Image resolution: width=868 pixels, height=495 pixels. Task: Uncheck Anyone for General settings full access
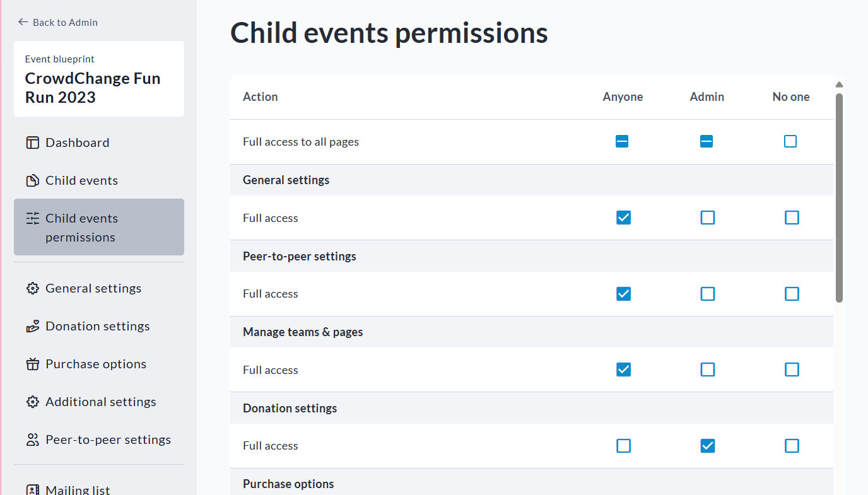[623, 218]
